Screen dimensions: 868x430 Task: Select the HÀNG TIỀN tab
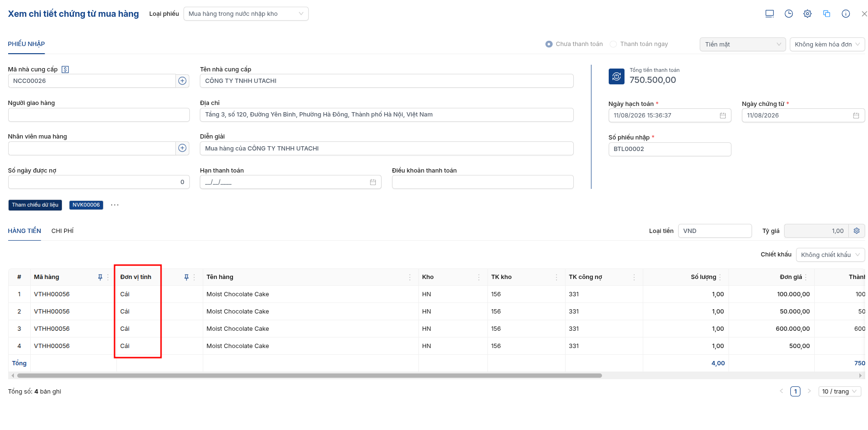tap(24, 231)
